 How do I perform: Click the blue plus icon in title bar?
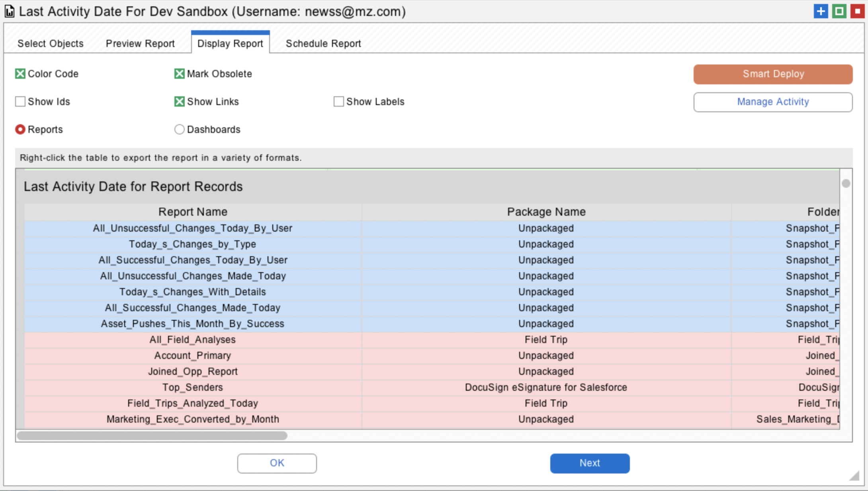coord(821,11)
